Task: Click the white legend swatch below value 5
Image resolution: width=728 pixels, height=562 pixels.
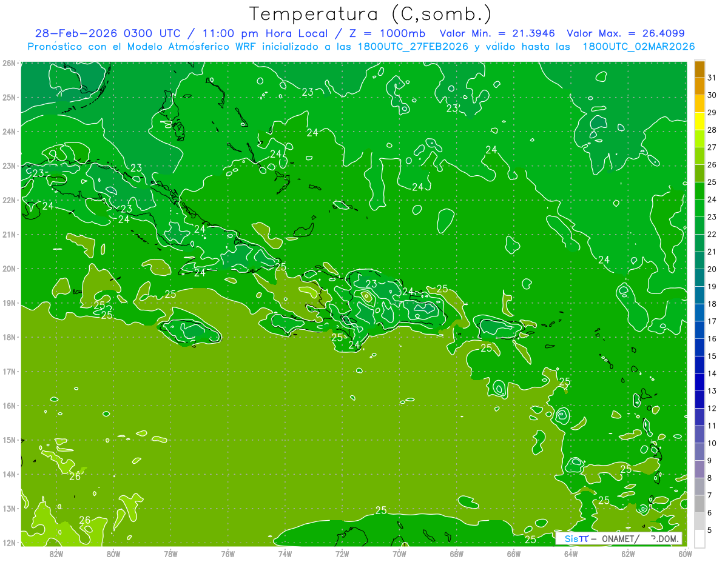Action: [x=699, y=538]
